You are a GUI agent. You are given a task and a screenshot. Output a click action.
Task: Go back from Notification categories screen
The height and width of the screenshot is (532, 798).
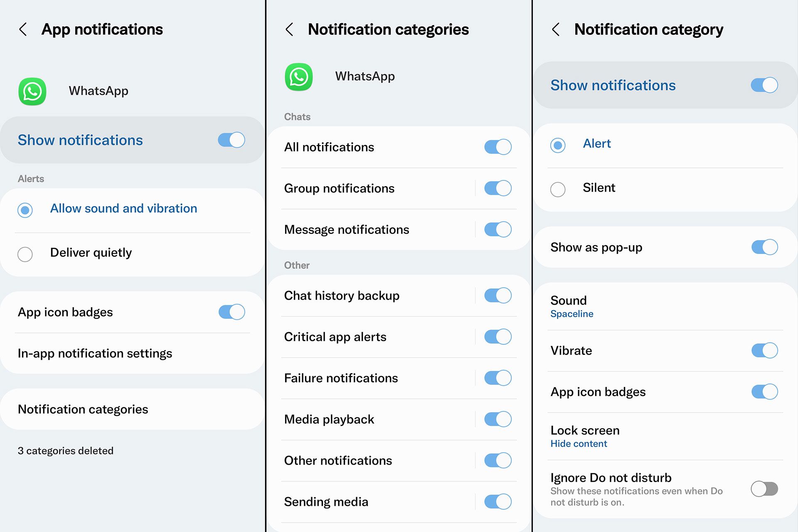pyautogui.click(x=290, y=30)
